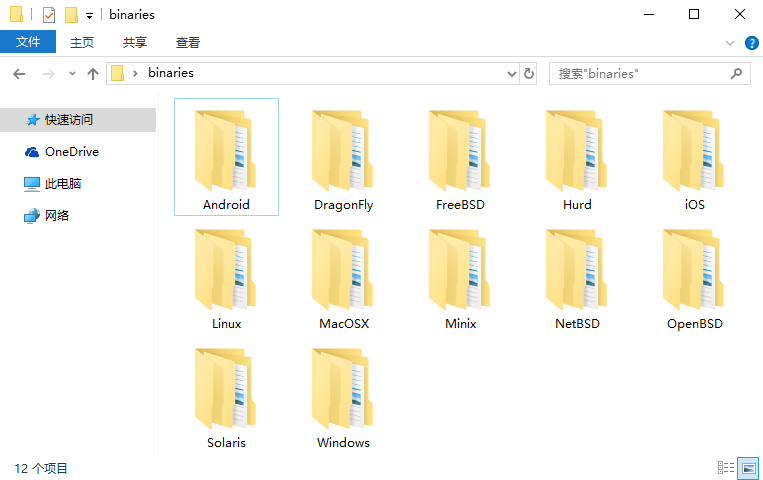The image size is (763, 480).
Task: Select the Hurd folder icon
Action: tap(577, 151)
